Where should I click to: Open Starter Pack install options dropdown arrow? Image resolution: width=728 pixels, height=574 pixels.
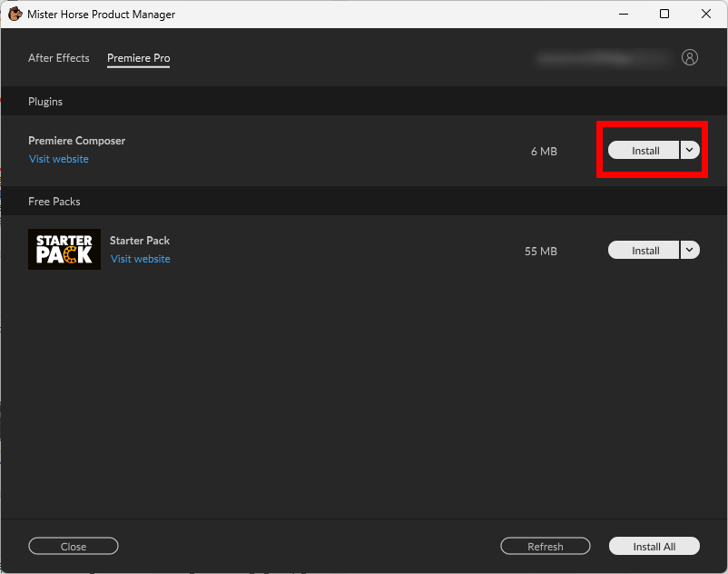click(690, 251)
